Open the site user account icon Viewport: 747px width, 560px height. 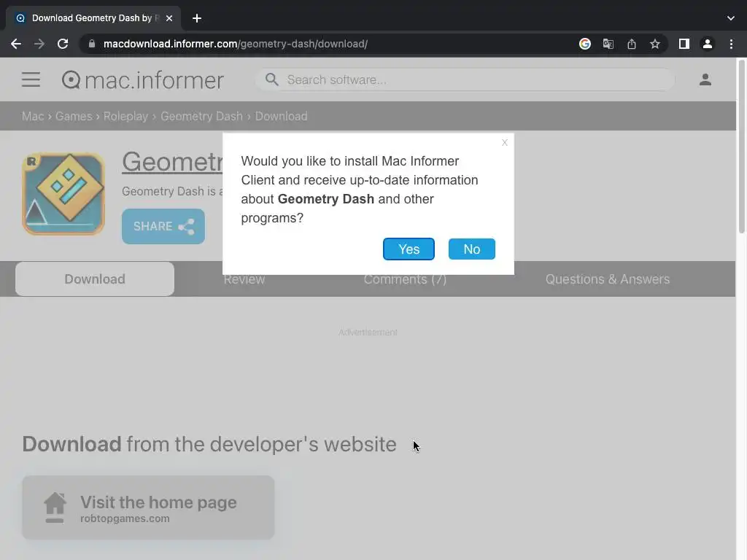705,79
